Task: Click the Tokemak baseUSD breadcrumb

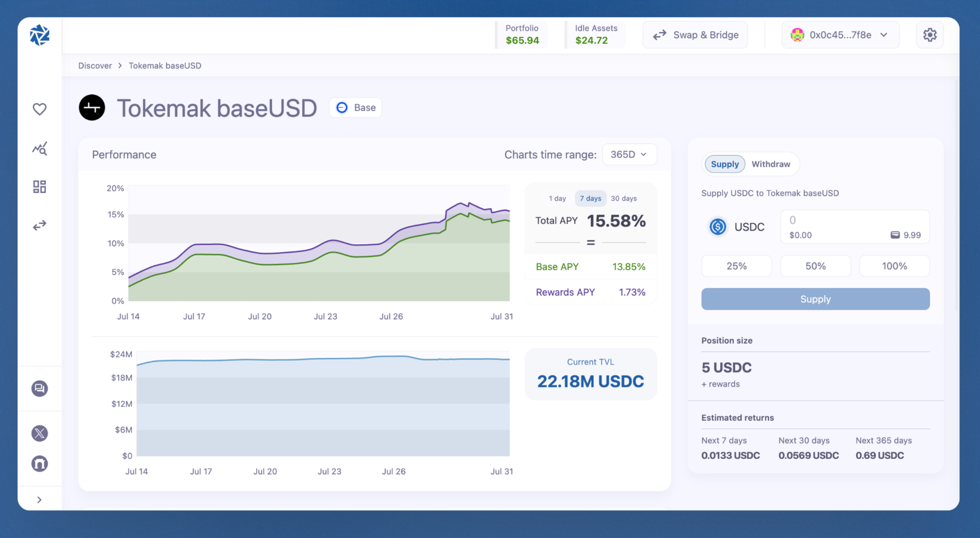Action: [x=165, y=66]
